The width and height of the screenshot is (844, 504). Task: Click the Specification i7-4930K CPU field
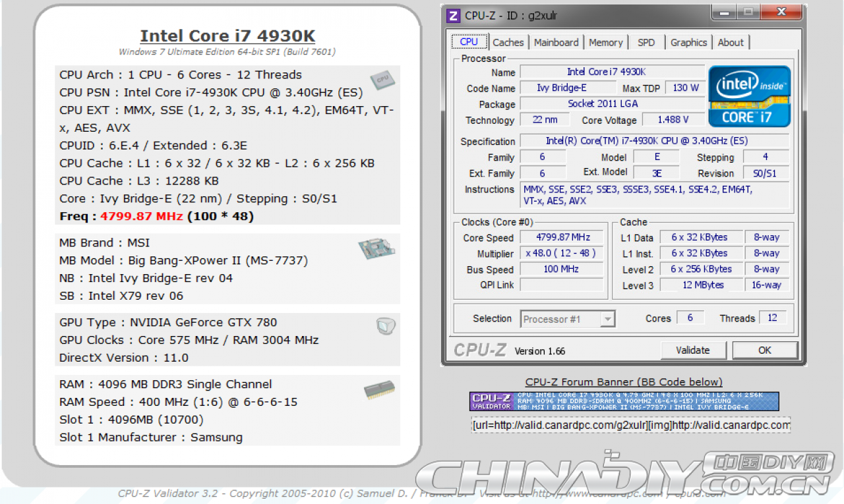[x=655, y=140]
